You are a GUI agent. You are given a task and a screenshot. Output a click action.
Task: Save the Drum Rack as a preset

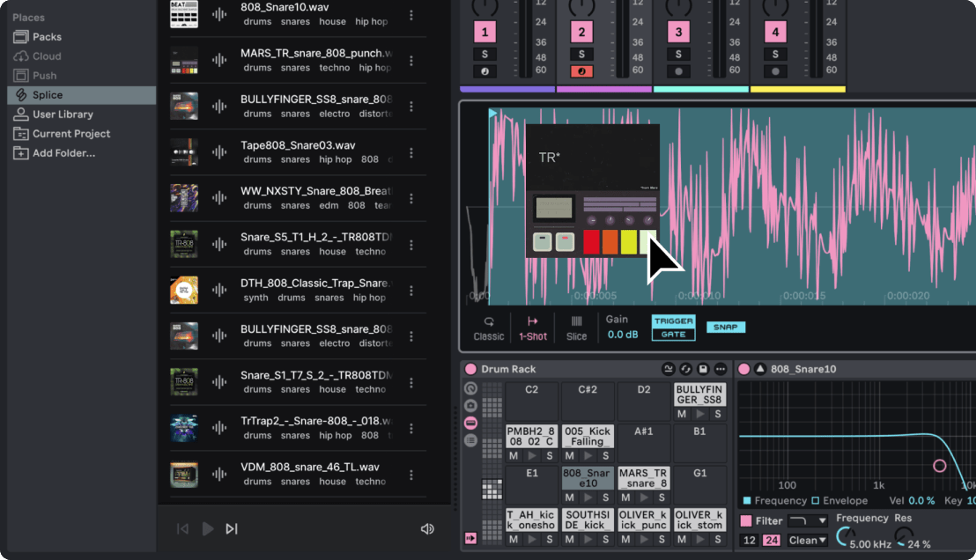[702, 369]
